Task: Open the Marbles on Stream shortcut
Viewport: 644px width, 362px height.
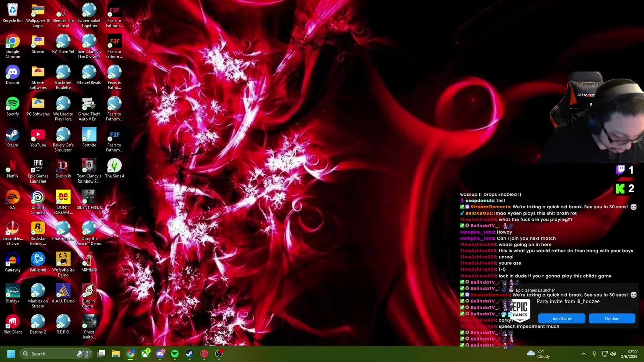Action: click(x=38, y=296)
